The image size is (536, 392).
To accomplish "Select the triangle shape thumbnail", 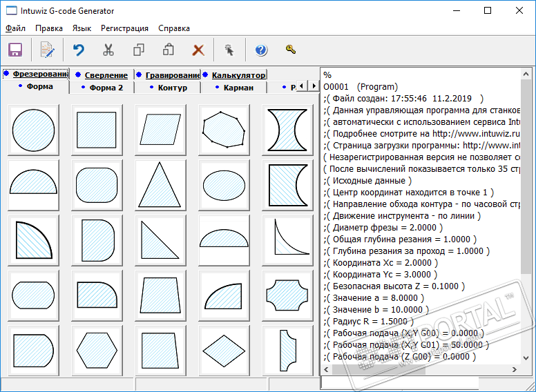I will tap(161, 186).
